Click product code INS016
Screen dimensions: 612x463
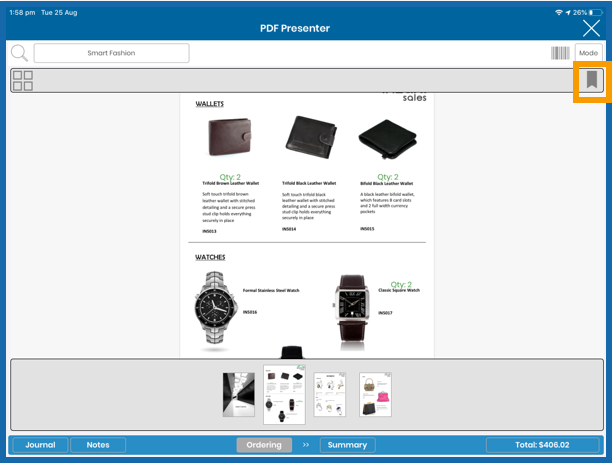(x=250, y=312)
